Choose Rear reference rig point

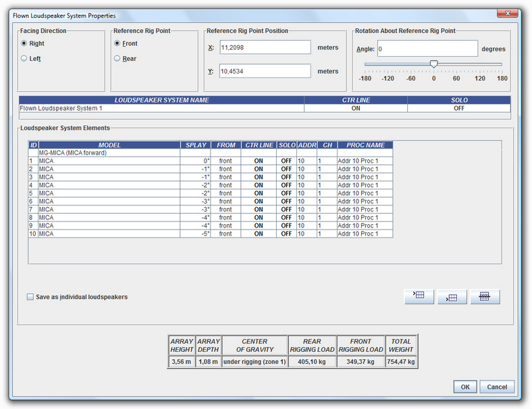(x=117, y=59)
